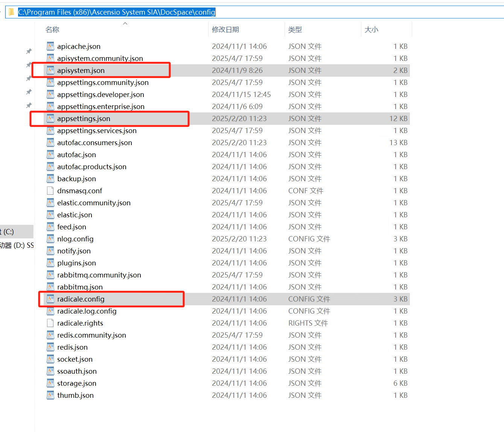Sort files by 类型 column header

(x=295, y=30)
